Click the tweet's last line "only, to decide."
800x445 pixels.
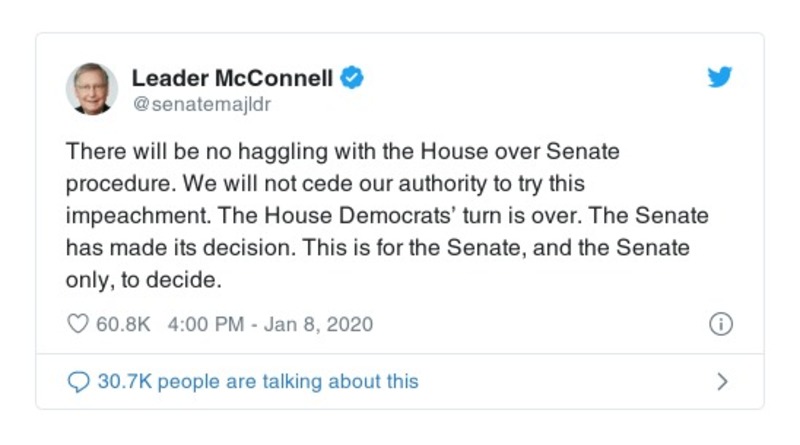click(x=142, y=281)
